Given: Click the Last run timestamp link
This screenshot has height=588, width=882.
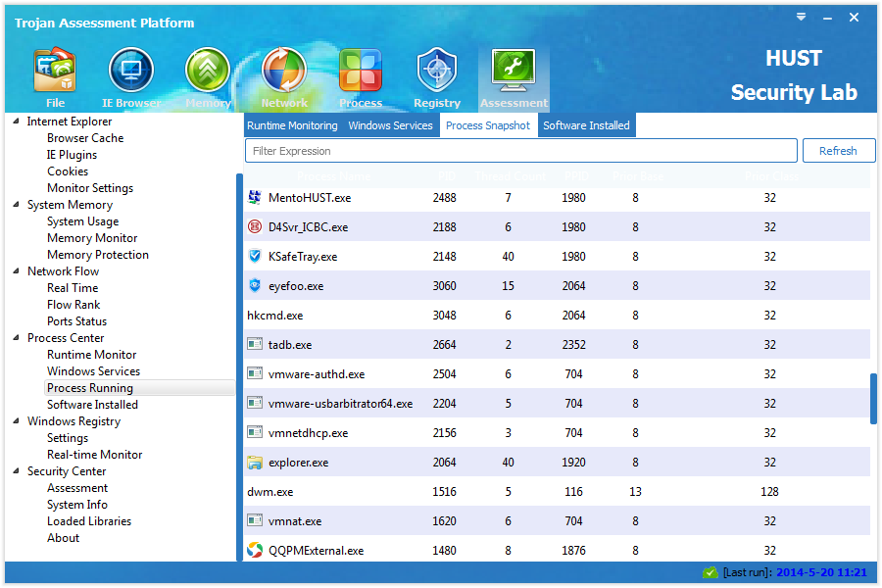Looking at the screenshot, I should pyautogui.click(x=821, y=572).
